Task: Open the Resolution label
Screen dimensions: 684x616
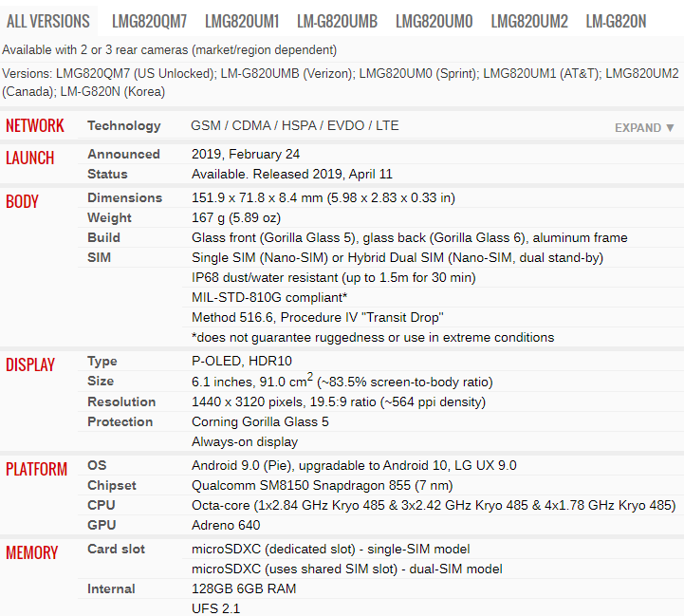Action: pos(121,401)
